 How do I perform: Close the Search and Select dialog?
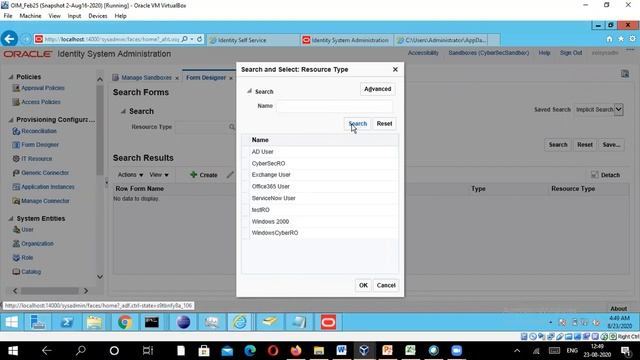tap(395, 69)
